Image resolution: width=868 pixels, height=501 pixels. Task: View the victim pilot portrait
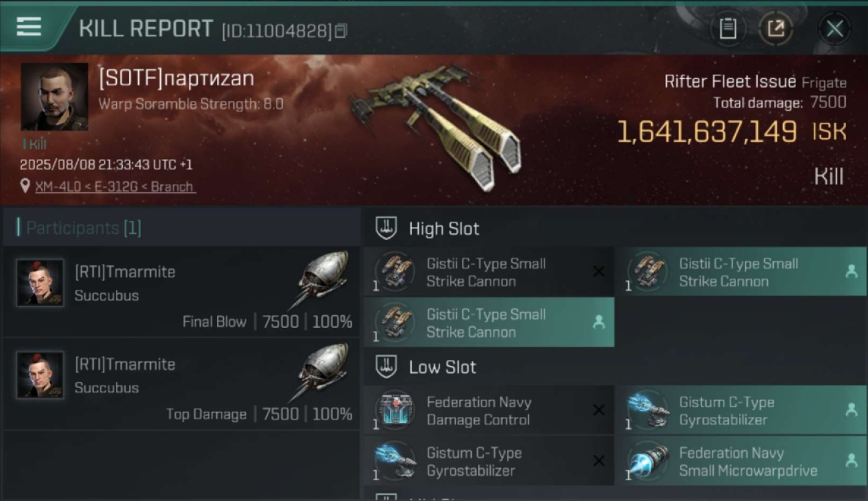[x=54, y=96]
